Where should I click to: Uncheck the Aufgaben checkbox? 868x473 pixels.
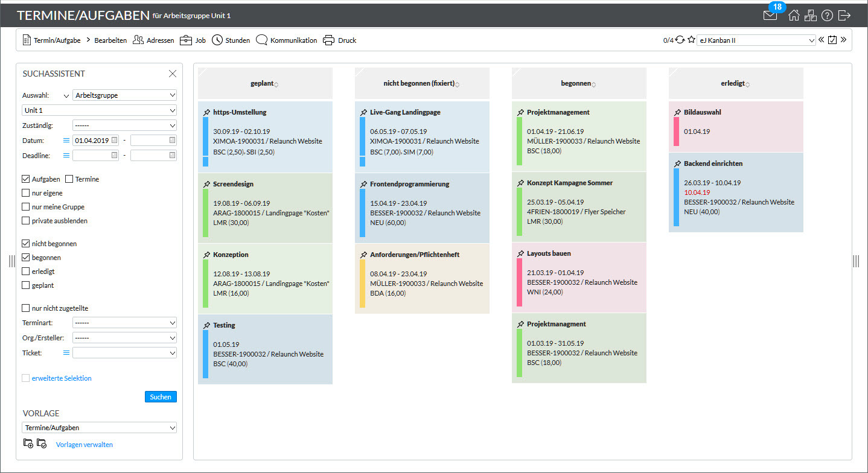(25, 179)
